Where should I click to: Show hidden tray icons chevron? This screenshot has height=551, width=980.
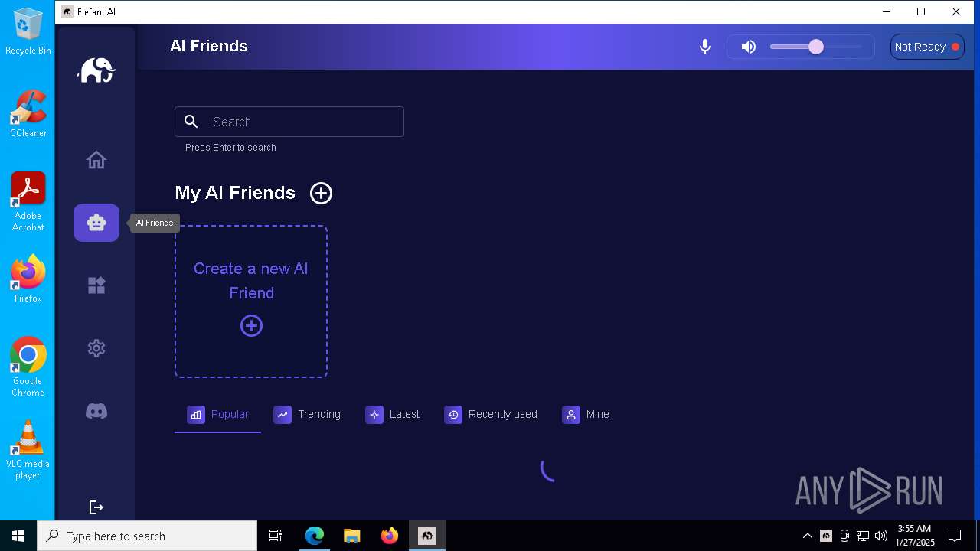[x=807, y=536]
